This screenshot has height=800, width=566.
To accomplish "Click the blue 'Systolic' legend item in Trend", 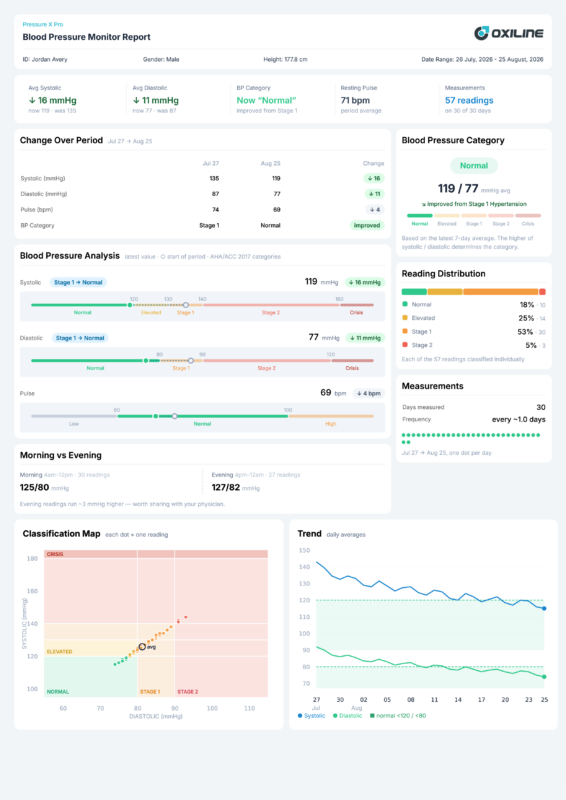I will 311,716.
